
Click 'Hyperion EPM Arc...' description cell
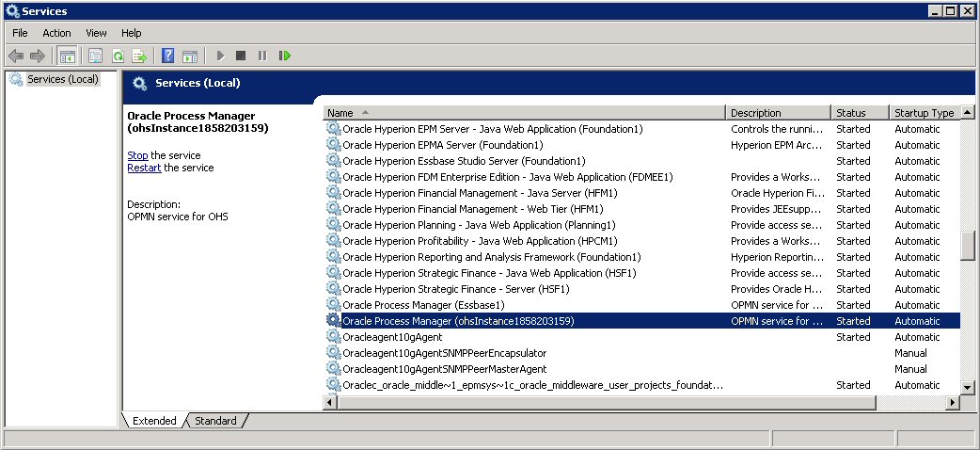(778, 145)
